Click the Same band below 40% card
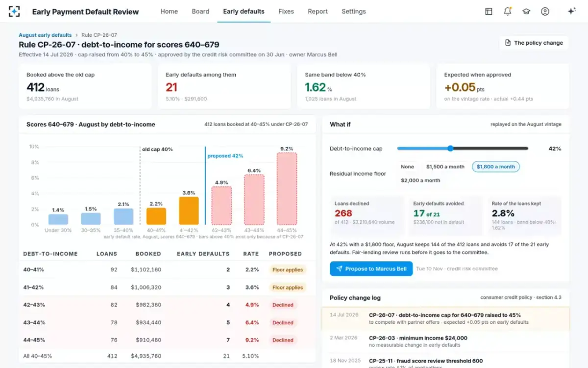Image resolution: width=588 pixels, height=368 pixels. [x=364, y=86]
